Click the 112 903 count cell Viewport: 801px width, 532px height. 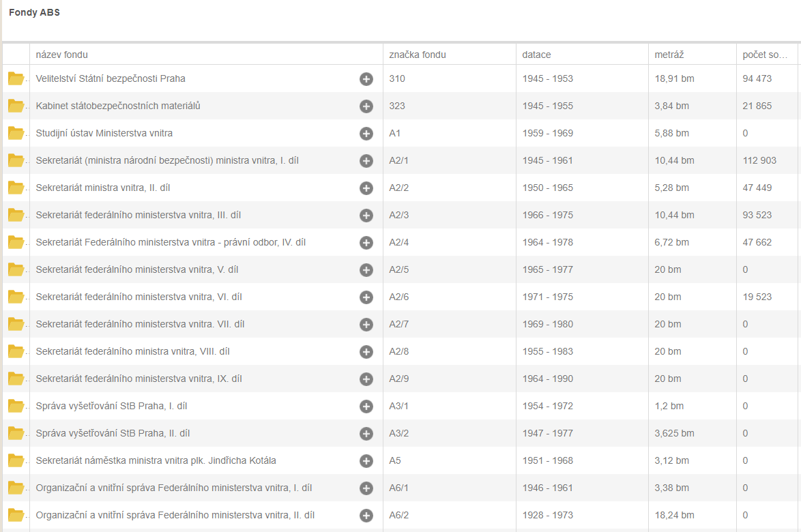[x=759, y=160]
